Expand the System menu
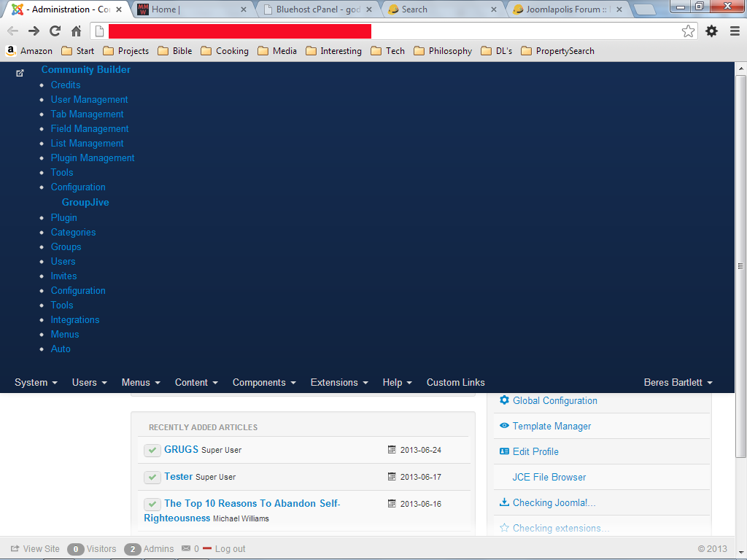The height and width of the screenshot is (560, 747). point(36,382)
